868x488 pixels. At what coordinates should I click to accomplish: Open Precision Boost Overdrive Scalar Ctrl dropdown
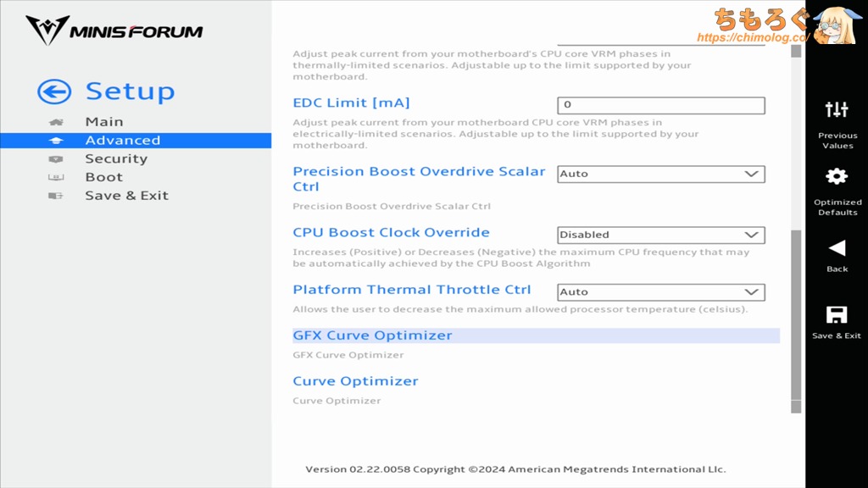pyautogui.click(x=661, y=174)
